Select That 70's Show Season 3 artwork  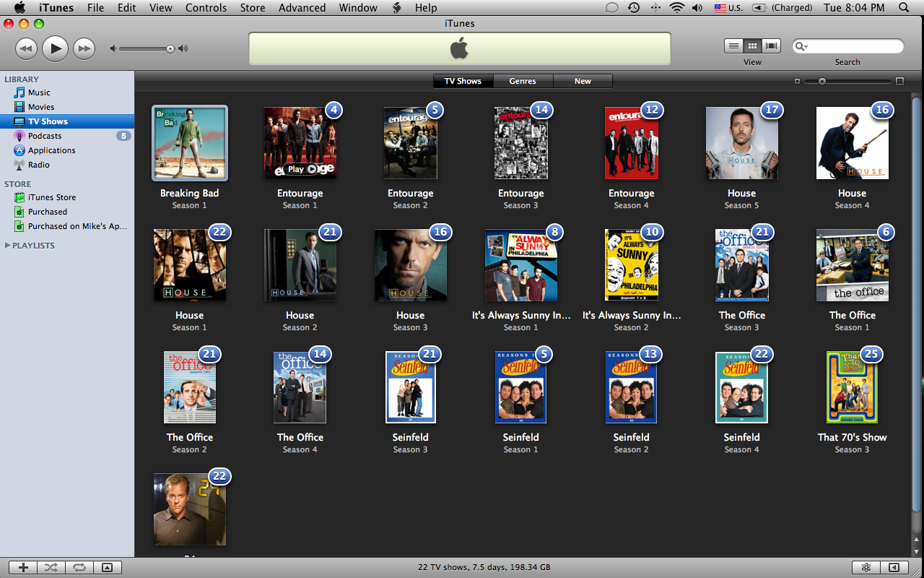(x=853, y=387)
